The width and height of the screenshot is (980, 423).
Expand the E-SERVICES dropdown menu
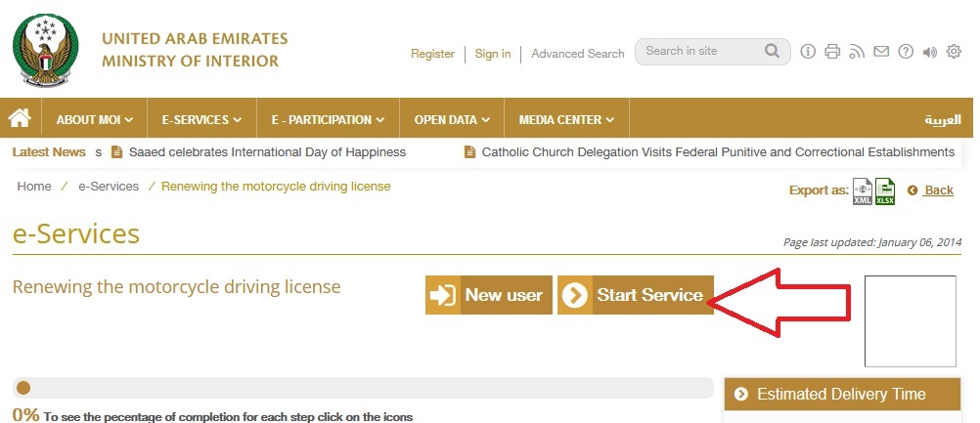click(201, 120)
